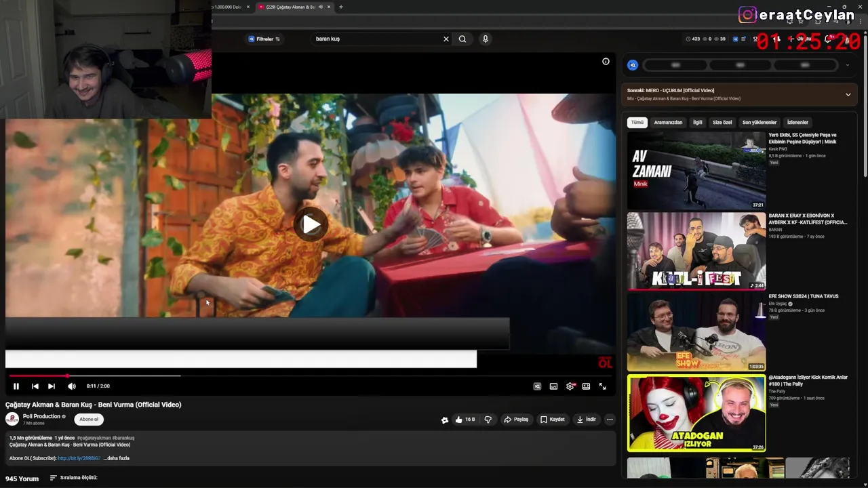Open a new browser tab with plus

(341, 7)
